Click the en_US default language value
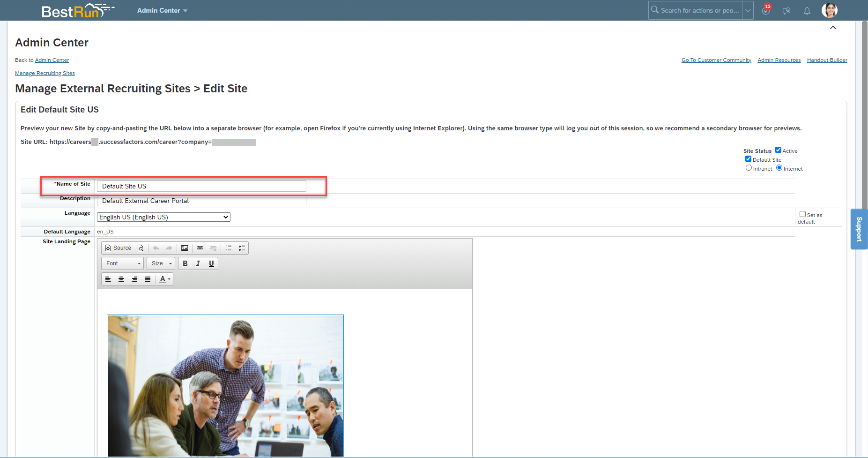 [105, 232]
